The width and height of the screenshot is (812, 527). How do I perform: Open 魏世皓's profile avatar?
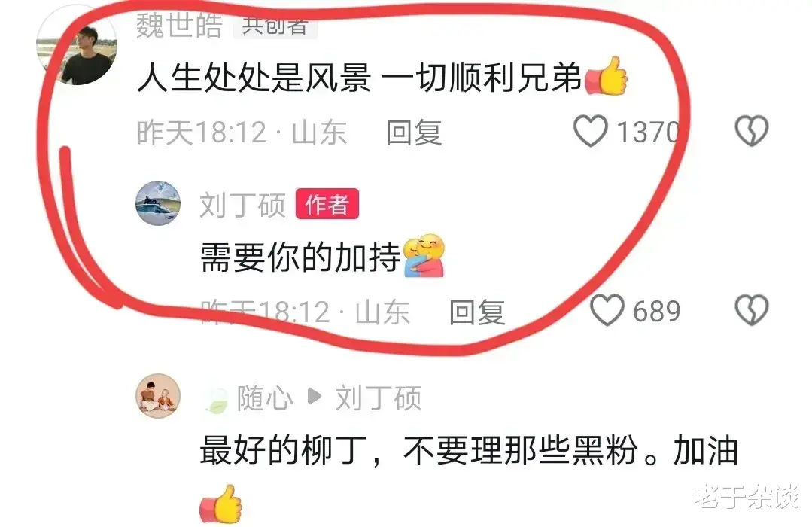tap(78, 46)
